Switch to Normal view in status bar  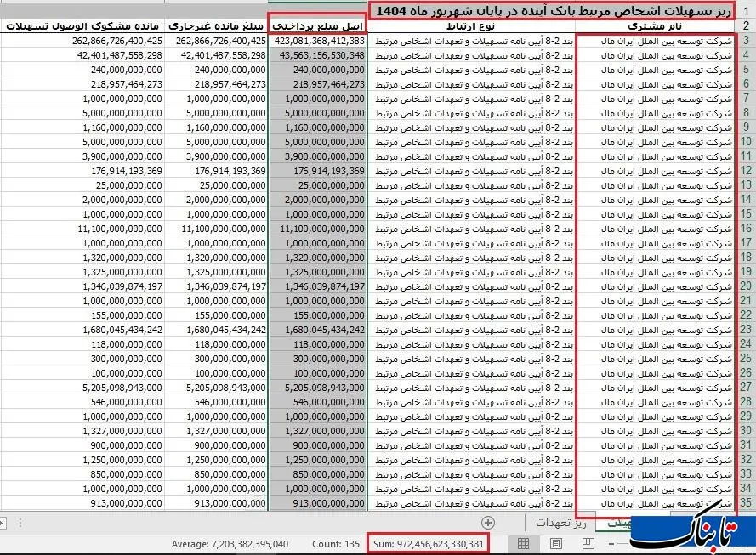tap(524, 544)
